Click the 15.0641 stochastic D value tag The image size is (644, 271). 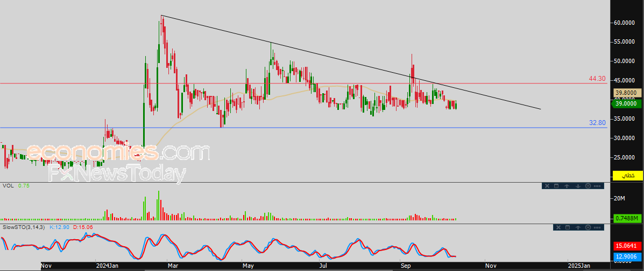pos(627,246)
